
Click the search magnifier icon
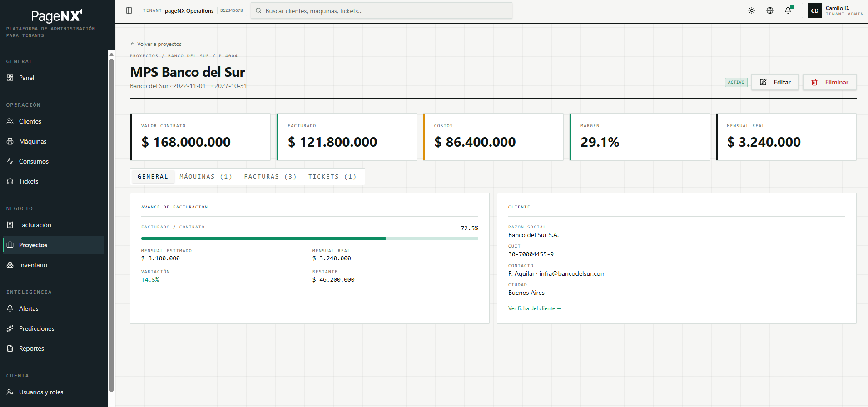tap(258, 11)
